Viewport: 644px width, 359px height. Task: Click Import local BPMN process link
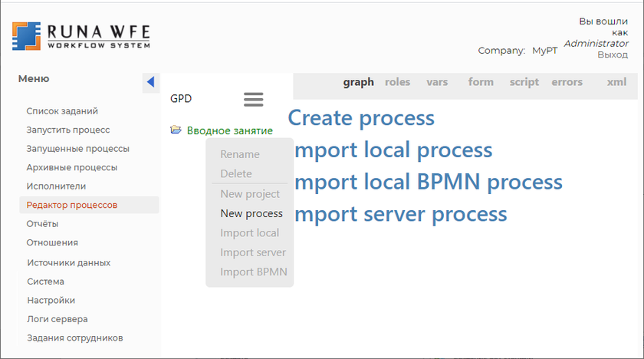[x=429, y=183]
